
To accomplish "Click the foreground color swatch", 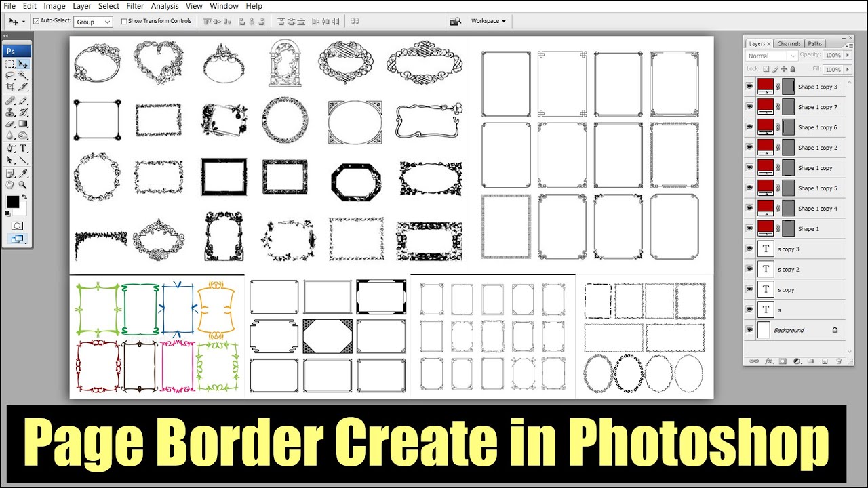I will [x=12, y=201].
